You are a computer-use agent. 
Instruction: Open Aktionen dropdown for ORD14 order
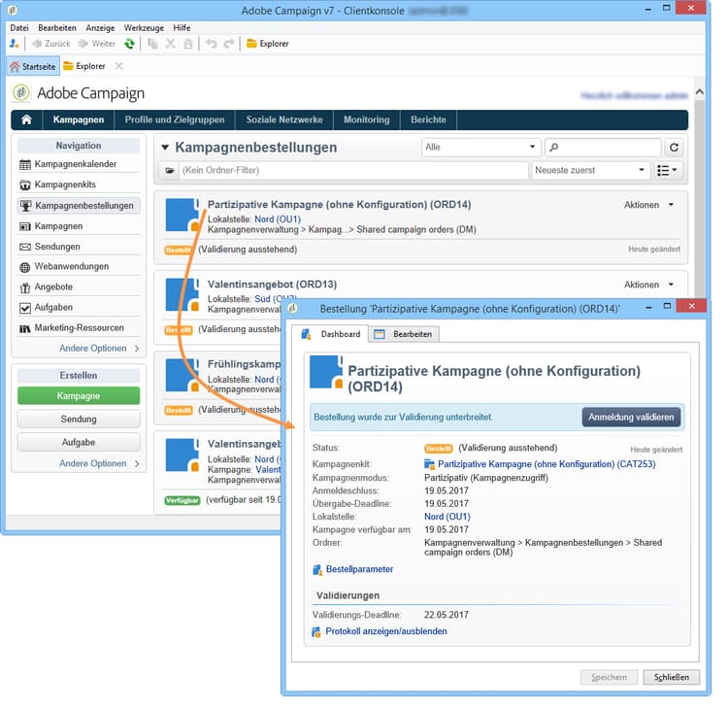point(648,205)
